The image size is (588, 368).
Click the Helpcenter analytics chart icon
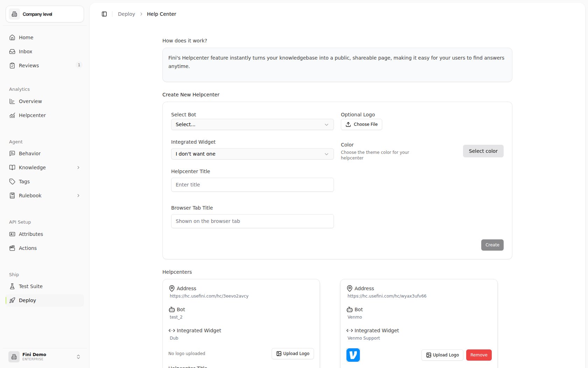(x=12, y=115)
